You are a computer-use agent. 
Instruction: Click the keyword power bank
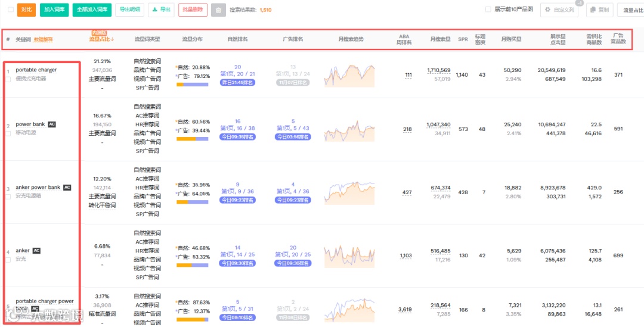pos(30,124)
